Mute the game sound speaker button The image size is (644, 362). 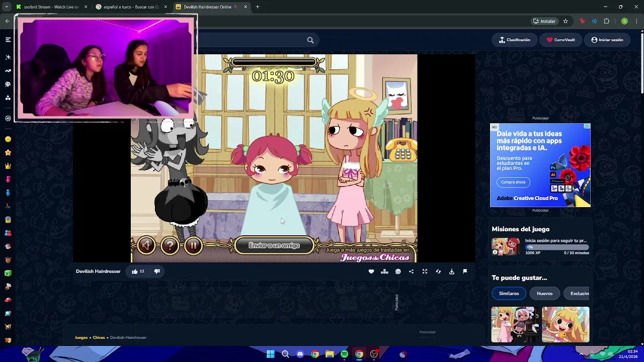coord(146,245)
